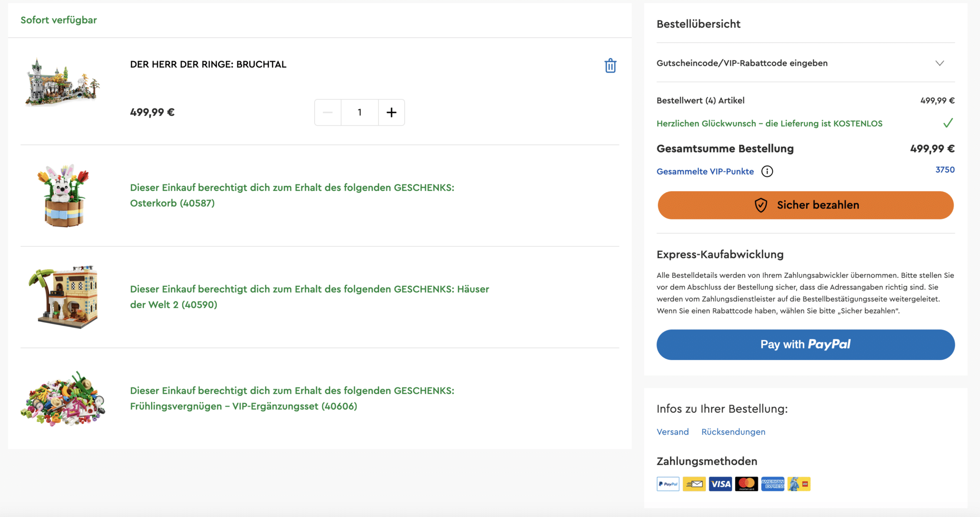Delete Bruchtal item with trash icon
This screenshot has width=980, height=517.
610,66
